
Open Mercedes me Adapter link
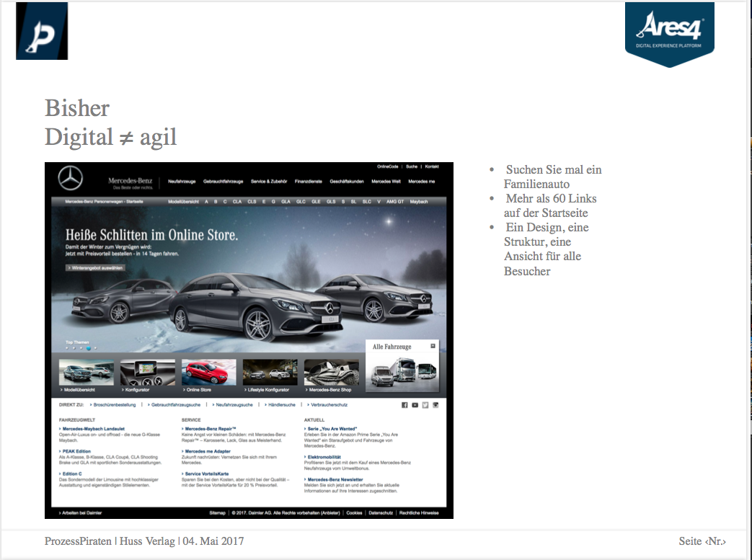click(208, 451)
